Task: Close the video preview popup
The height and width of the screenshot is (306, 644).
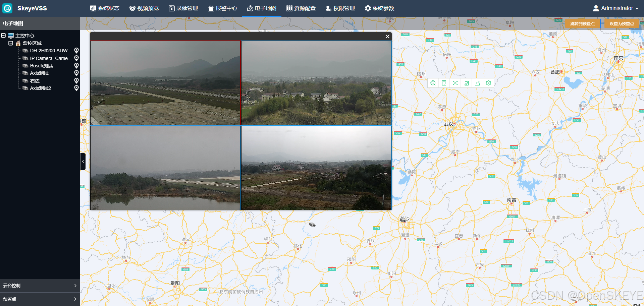Action: coord(387,37)
